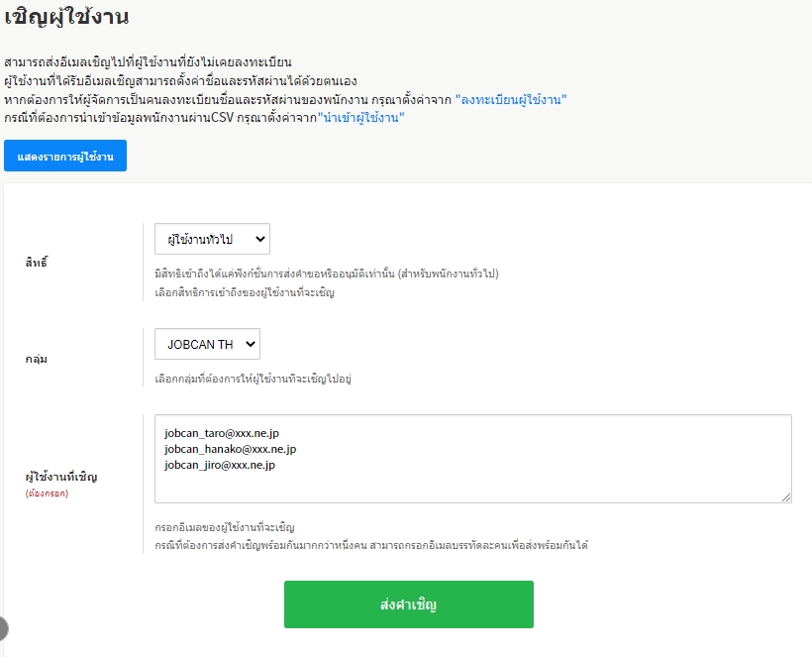
Task: Click the red "(ต้องกรอก)" required marker
Action: pyautogui.click(x=47, y=493)
